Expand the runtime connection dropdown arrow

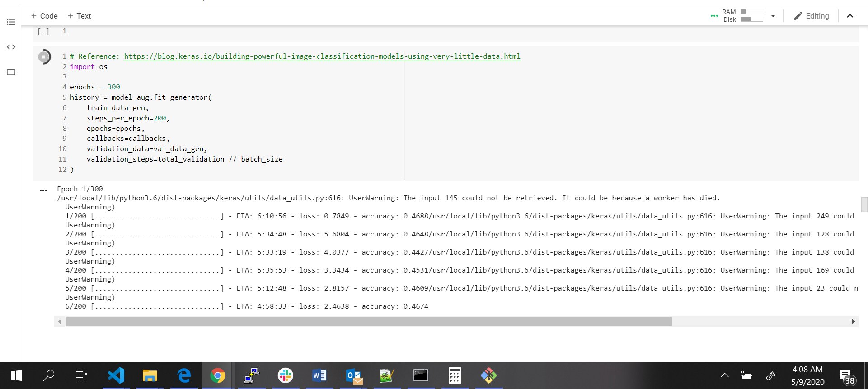click(773, 16)
